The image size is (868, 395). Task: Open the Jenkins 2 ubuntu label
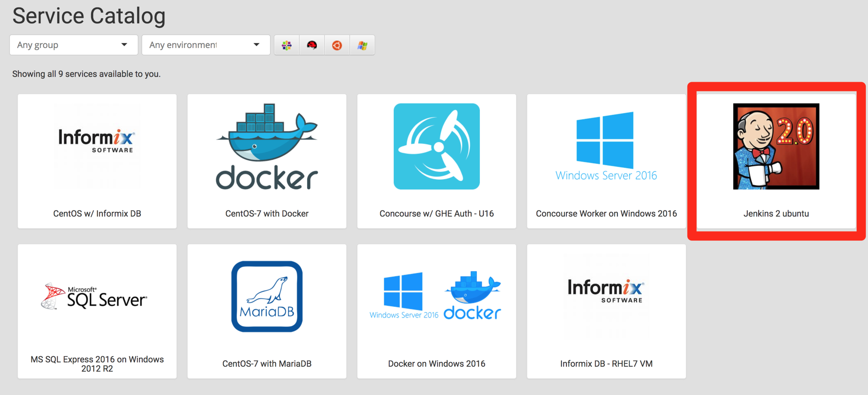click(776, 214)
